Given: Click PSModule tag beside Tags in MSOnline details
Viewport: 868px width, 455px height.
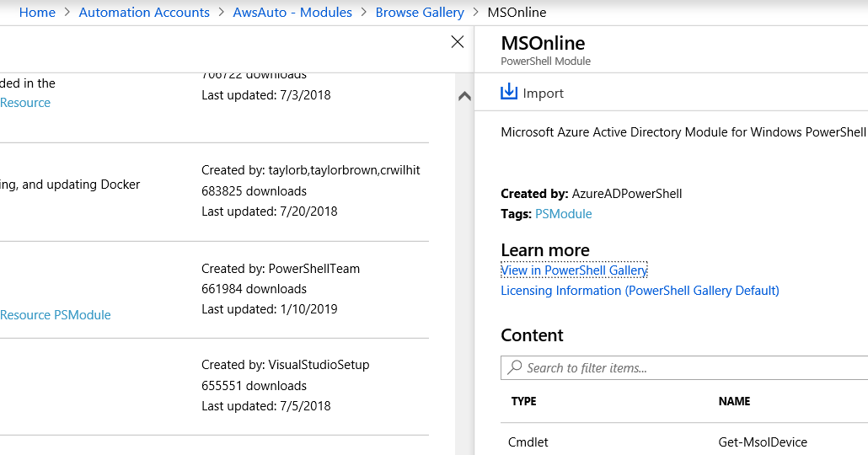Looking at the screenshot, I should click(x=563, y=214).
